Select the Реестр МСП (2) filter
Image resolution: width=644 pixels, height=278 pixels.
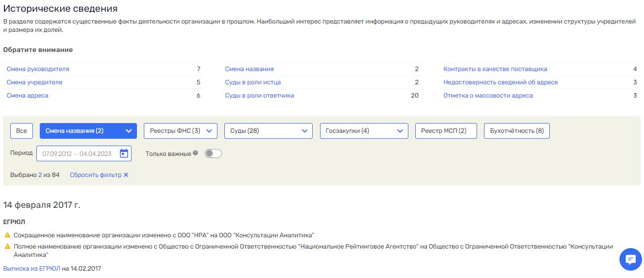446,131
